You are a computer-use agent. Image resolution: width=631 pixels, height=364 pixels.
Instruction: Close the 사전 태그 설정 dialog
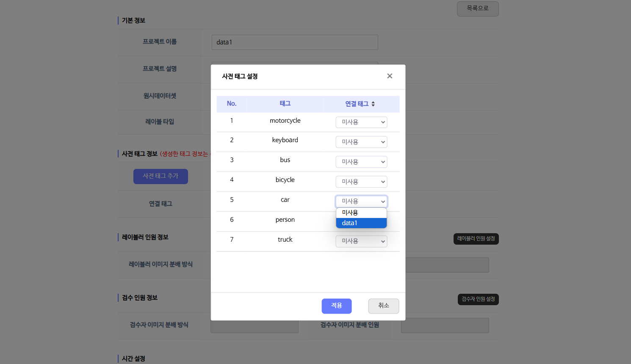pyautogui.click(x=390, y=76)
